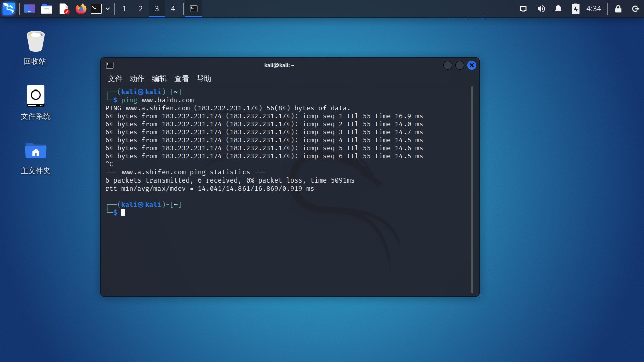Adjust system volume via the speaker icon

pos(540,8)
